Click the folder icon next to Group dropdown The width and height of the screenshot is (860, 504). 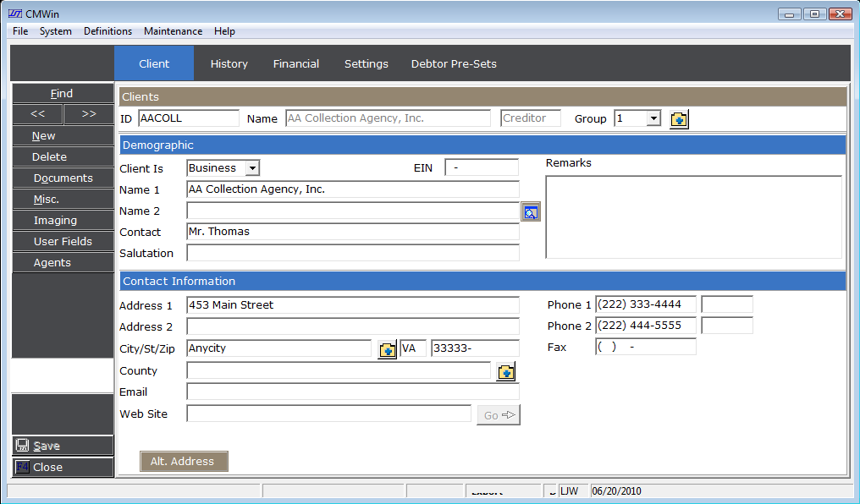[679, 119]
